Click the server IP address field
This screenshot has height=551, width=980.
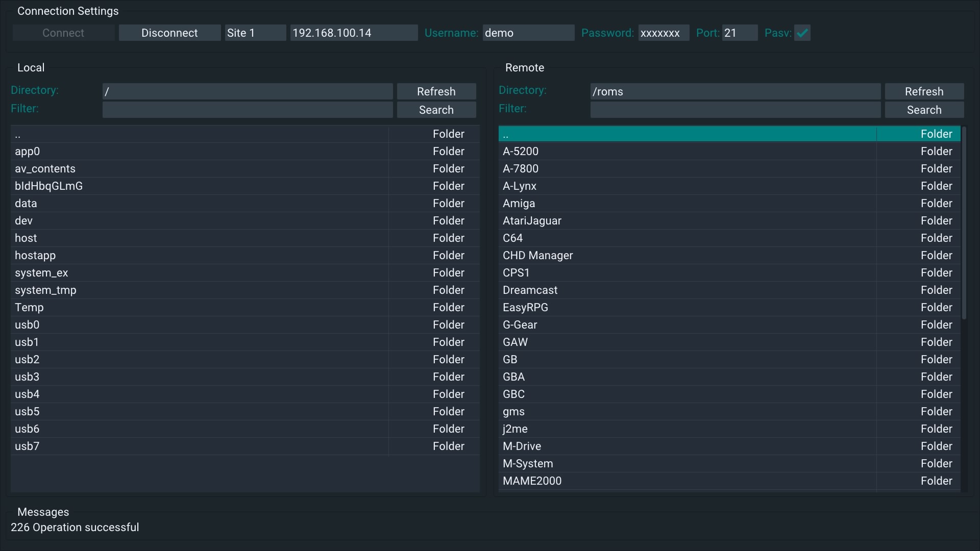click(354, 33)
